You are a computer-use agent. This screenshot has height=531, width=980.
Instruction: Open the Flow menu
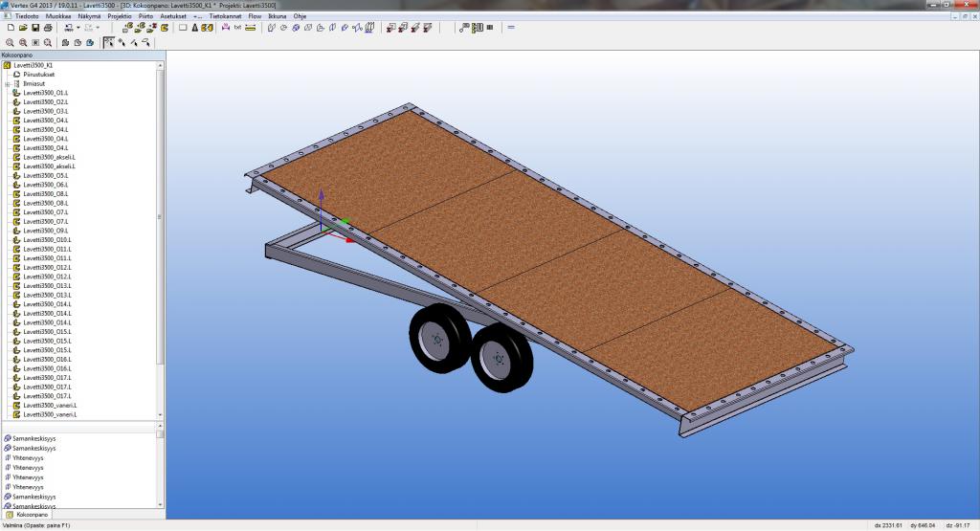pos(255,16)
